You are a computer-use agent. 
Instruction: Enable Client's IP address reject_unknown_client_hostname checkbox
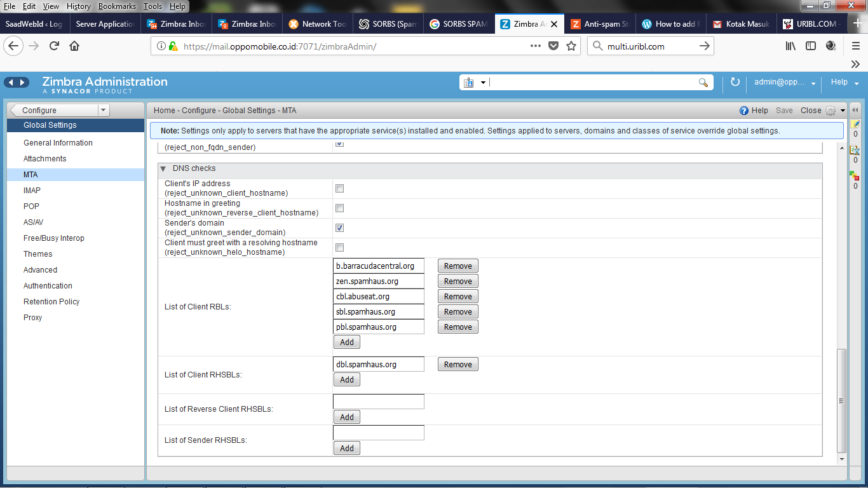click(x=339, y=189)
